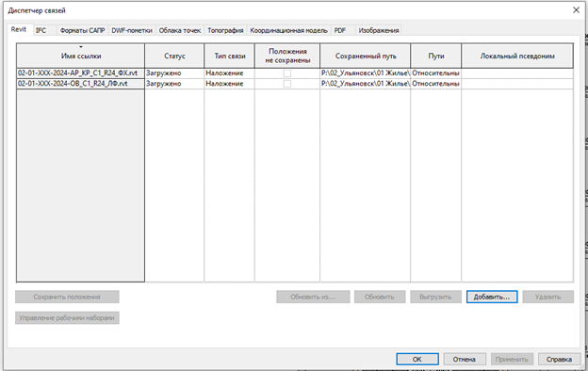Toggle unsaved positions checkbox for ОВ link
Image resolution: width=588 pixels, height=371 pixels.
click(x=287, y=84)
